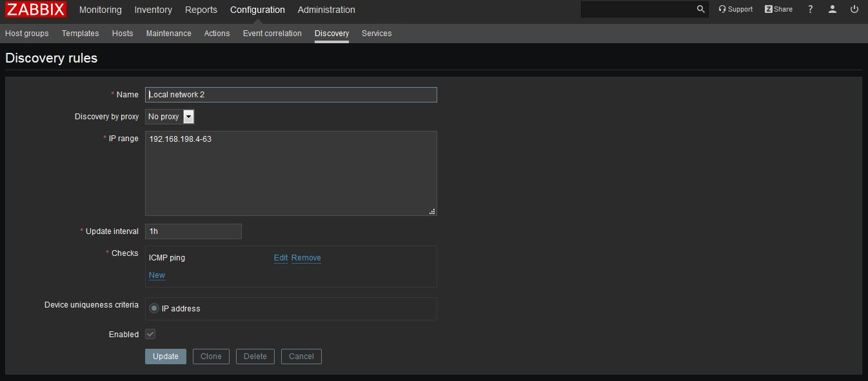The height and width of the screenshot is (381, 868).
Task: Add a check using the New link
Action: point(157,275)
